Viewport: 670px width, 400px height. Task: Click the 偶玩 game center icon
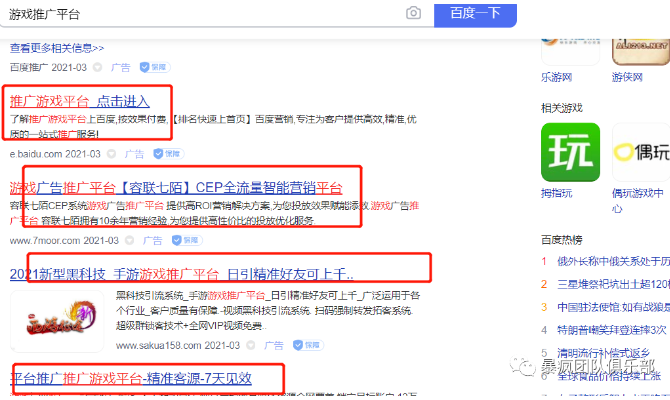(x=641, y=152)
